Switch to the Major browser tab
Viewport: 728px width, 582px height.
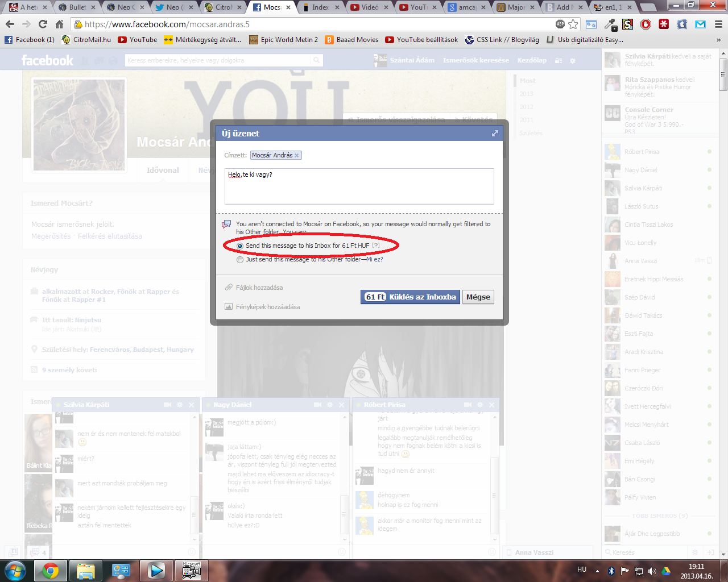click(516, 7)
